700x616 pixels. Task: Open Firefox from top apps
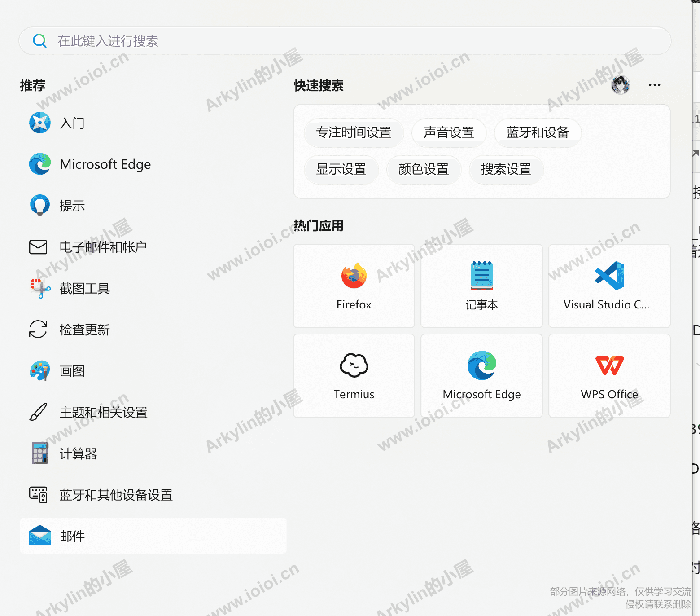(x=354, y=286)
